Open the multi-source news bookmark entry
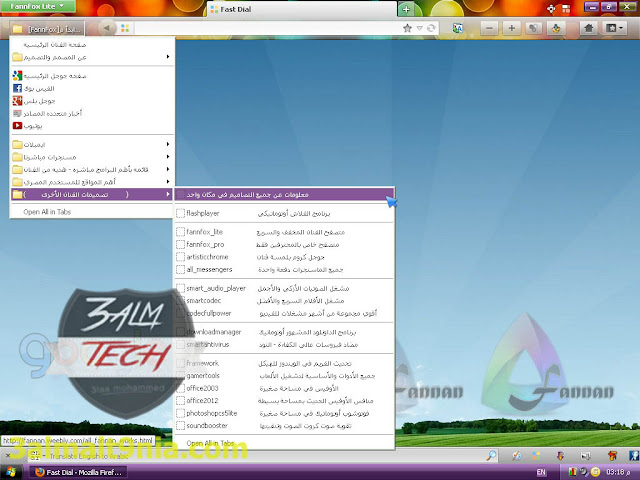The image size is (640, 480). [x=92, y=113]
